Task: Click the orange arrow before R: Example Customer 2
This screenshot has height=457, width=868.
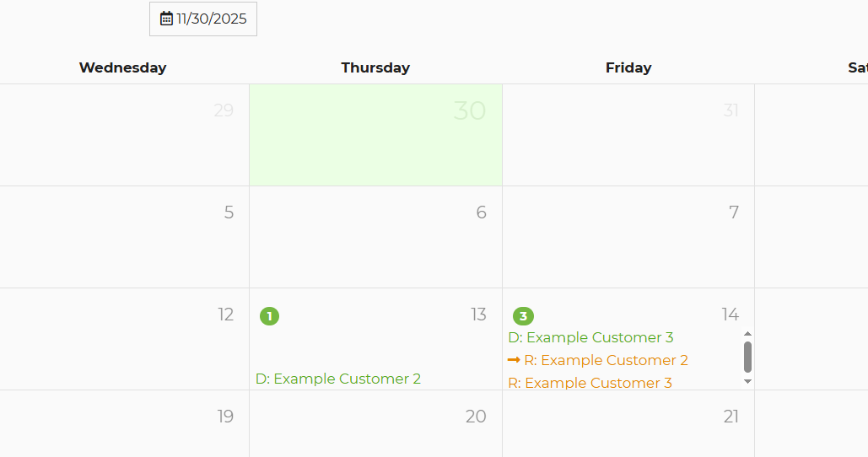Action: point(514,360)
